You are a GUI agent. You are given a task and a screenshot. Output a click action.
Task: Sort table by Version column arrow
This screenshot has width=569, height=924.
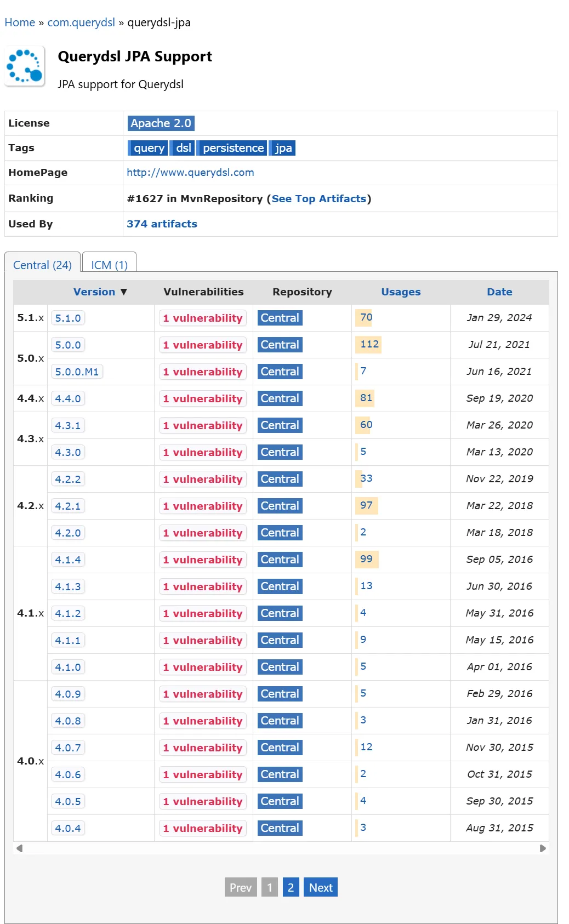(x=124, y=292)
